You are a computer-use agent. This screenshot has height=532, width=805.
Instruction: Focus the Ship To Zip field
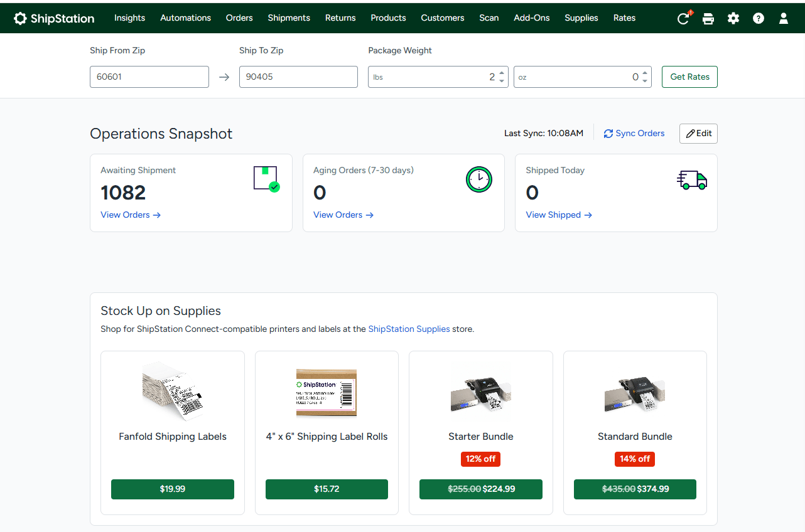point(298,77)
